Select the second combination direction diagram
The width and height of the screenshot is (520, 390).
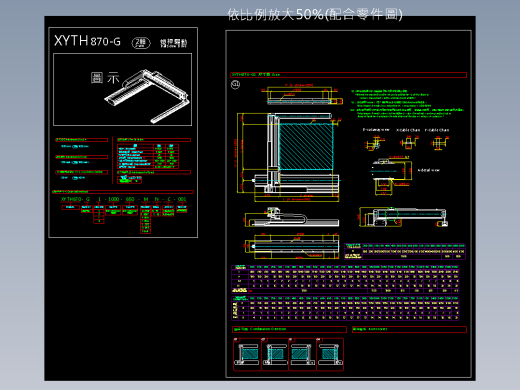coord(275,354)
